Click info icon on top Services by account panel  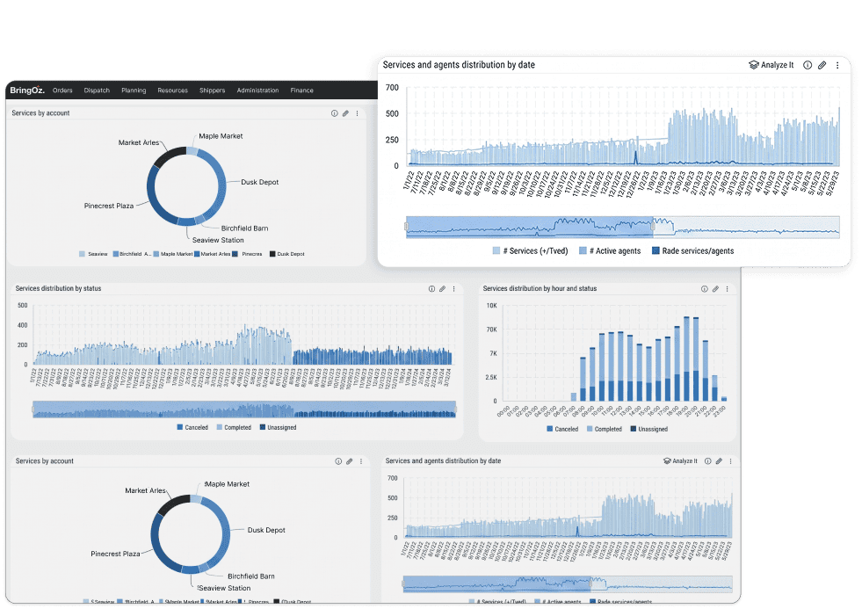(334, 113)
